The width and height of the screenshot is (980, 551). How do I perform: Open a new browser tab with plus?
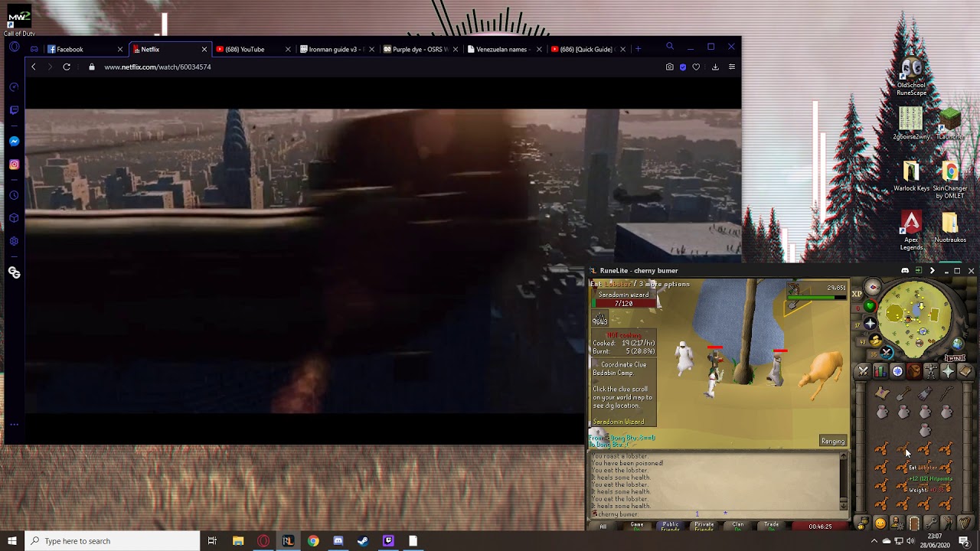click(x=638, y=49)
